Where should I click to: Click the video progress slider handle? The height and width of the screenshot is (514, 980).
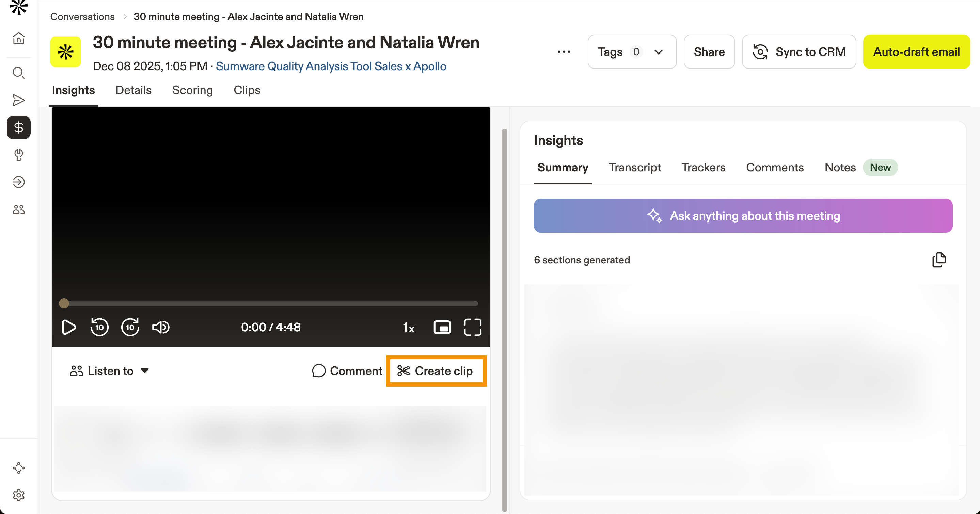click(64, 303)
